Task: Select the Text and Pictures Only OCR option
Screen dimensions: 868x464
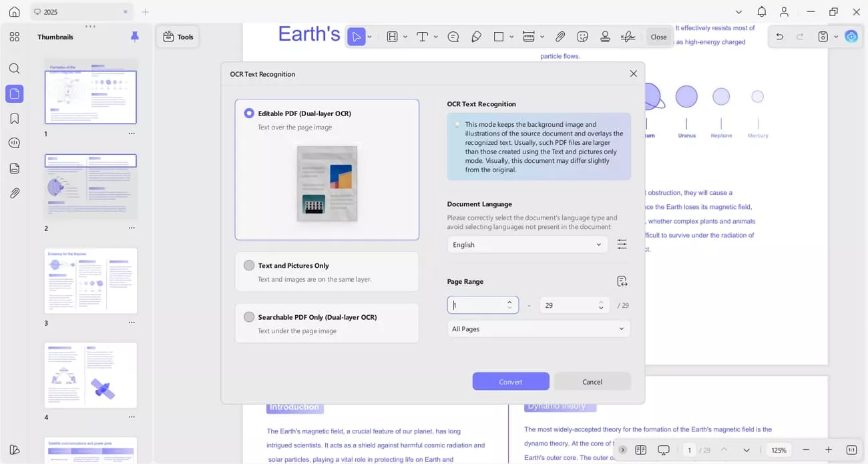Action: click(x=249, y=265)
